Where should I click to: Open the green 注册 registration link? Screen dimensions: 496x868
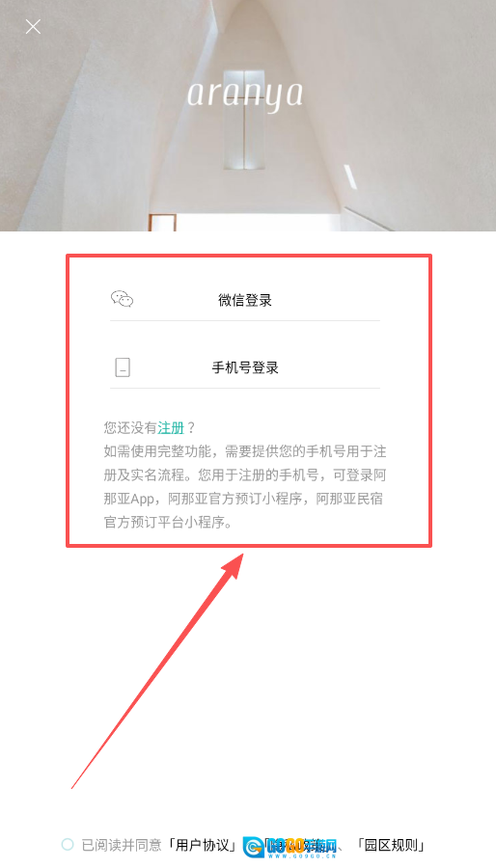[x=171, y=428]
